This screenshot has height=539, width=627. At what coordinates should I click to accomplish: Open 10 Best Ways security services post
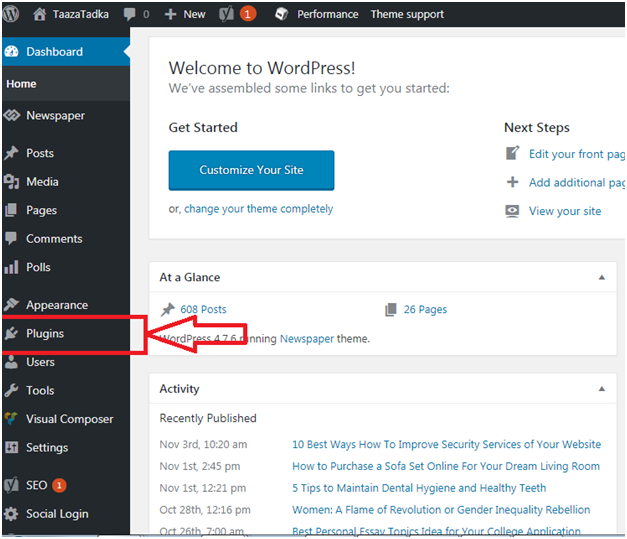(x=446, y=444)
